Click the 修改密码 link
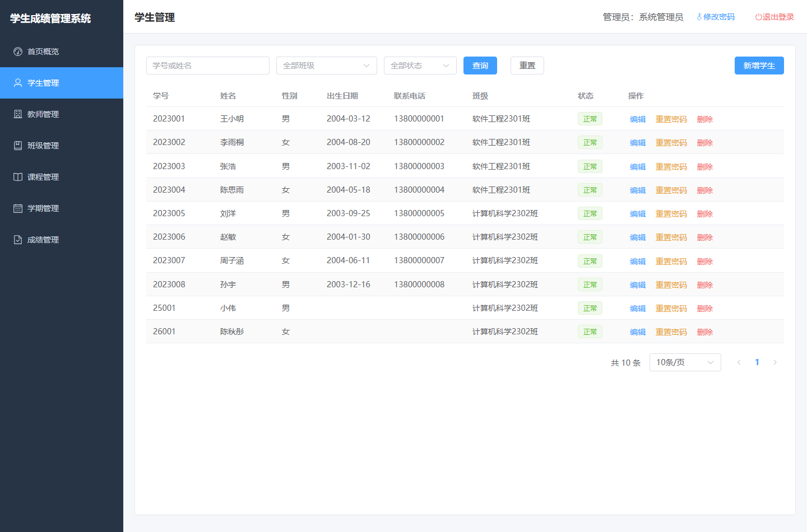This screenshot has height=532, width=807. pos(716,17)
